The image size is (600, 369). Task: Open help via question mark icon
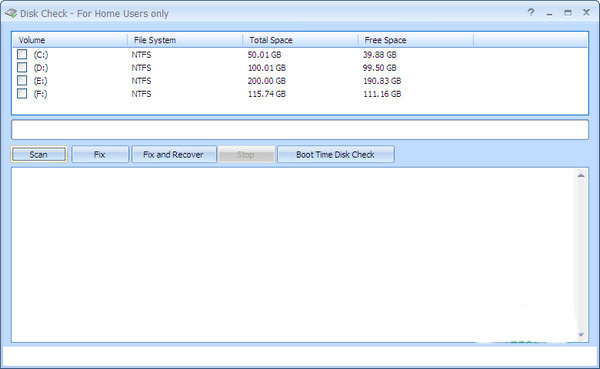click(531, 12)
